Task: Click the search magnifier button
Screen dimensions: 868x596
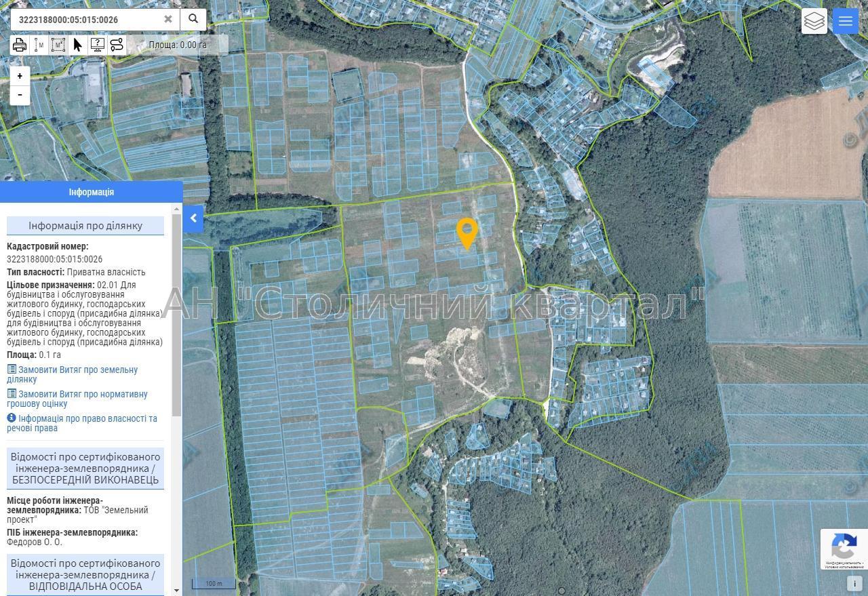Action: [x=193, y=19]
